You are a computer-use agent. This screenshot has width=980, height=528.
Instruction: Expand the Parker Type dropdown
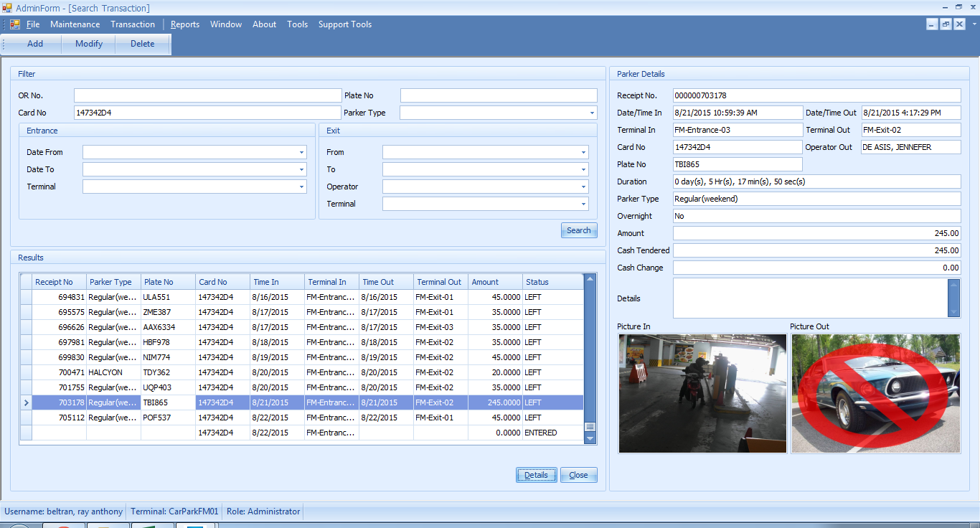point(592,113)
